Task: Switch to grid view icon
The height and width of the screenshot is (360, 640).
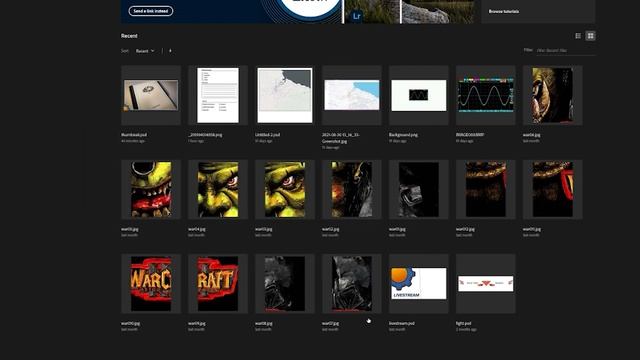Action: pyautogui.click(x=590, y=36)
